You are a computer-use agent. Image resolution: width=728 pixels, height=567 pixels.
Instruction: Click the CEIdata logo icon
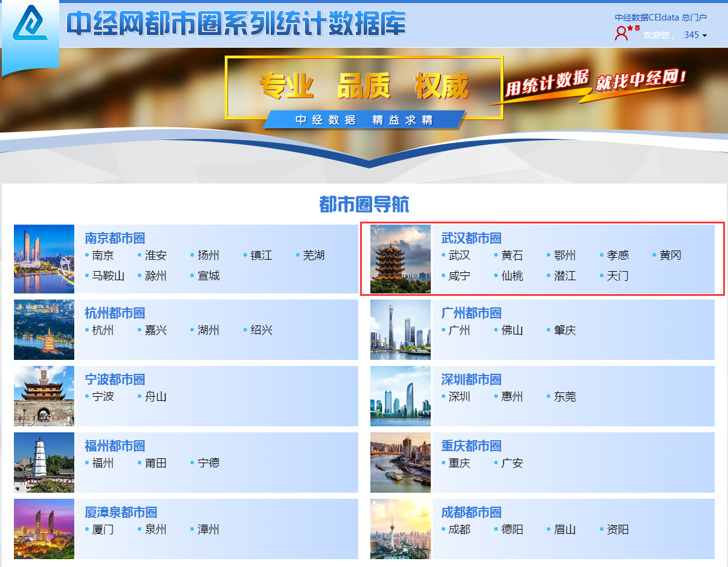tap(30, 24)
